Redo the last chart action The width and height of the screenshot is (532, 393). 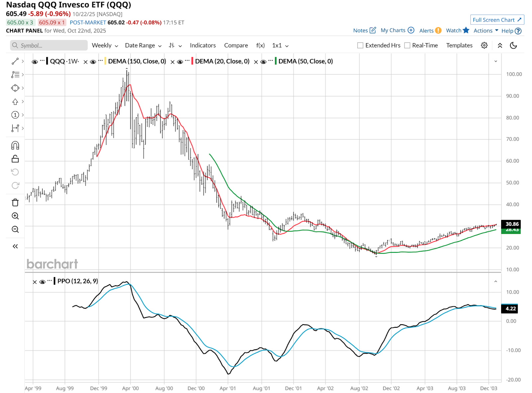15,185
